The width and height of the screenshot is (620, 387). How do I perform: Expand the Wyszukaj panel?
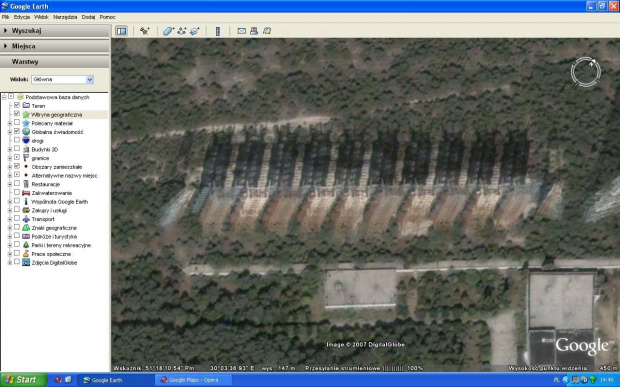tap(55, 31)
